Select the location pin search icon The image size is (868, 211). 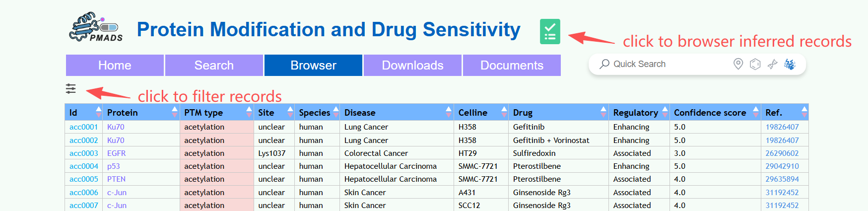pyautogui.click(x=738, y=64)
